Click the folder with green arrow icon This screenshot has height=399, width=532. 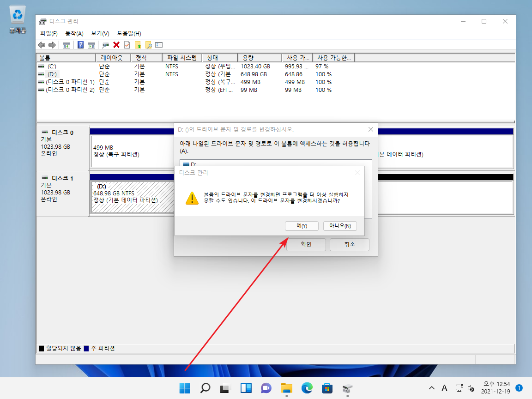pos(138,45)
